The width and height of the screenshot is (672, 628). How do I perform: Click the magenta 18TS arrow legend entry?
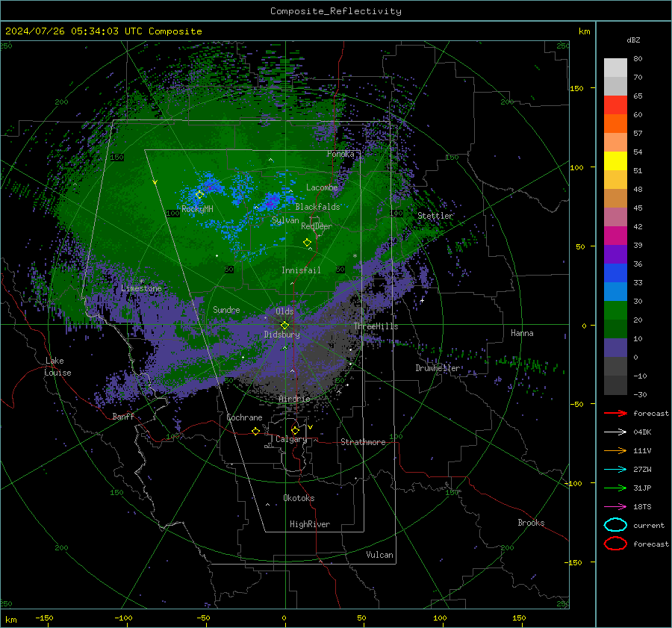(x=615, y=507)
